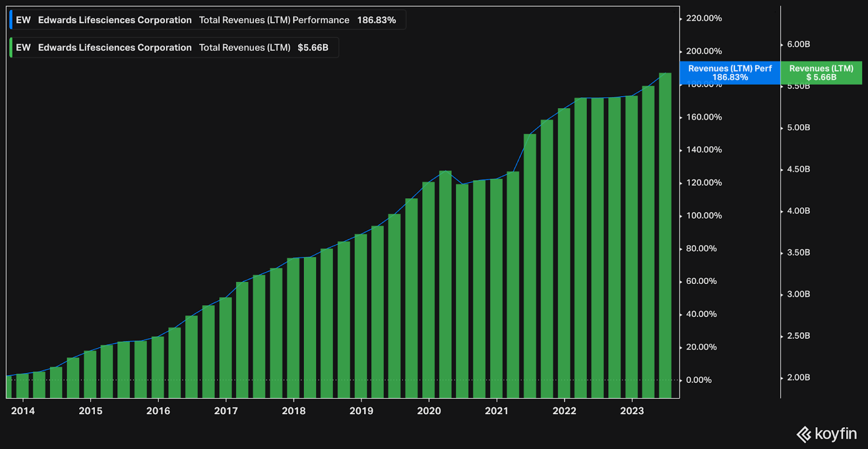Click the 80.00% axis value
Screen dimensions: 868x449
701,249
